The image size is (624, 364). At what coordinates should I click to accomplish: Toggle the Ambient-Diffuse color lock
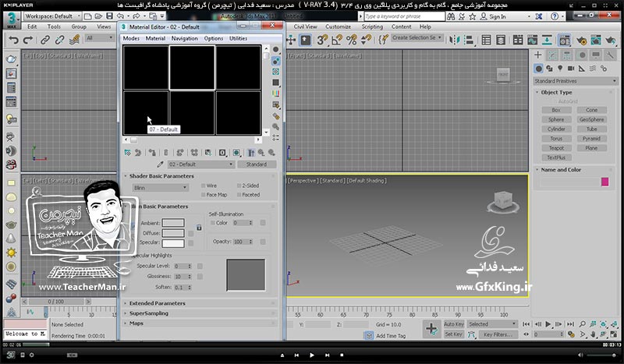199,228
